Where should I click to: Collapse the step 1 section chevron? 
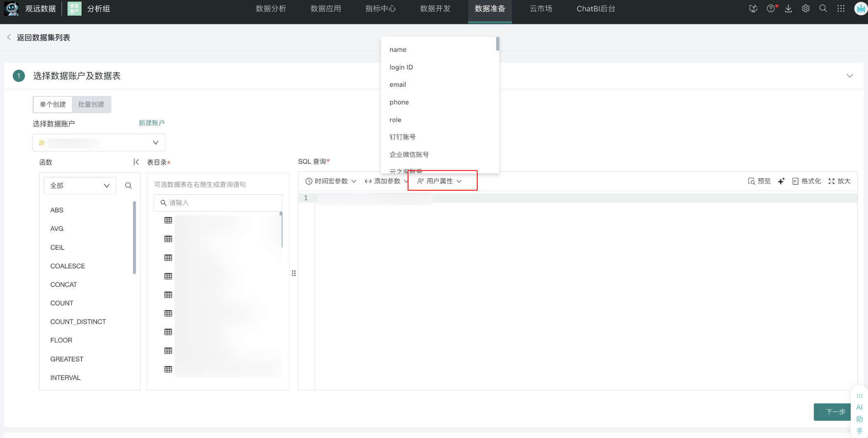click(849, 76)
